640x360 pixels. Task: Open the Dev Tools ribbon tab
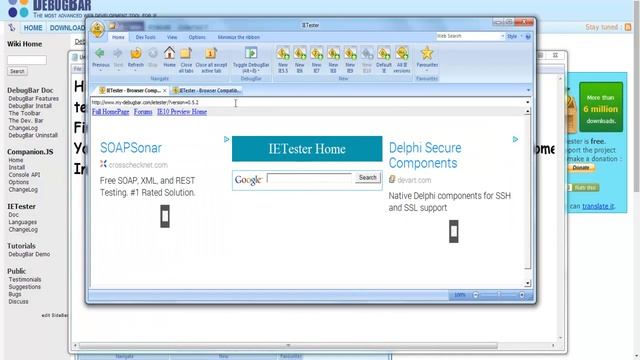(145, 37)
